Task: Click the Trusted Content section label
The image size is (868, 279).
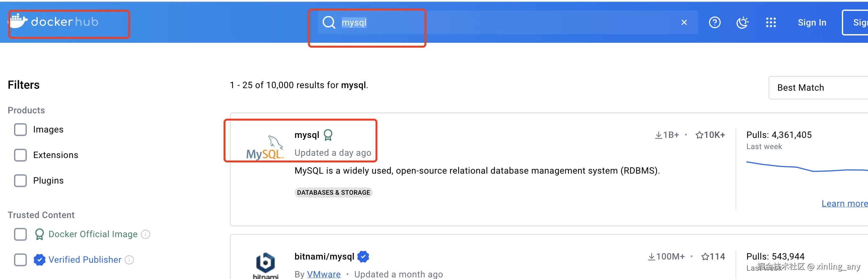Action: pyautogui.click(x=41, y=215)
